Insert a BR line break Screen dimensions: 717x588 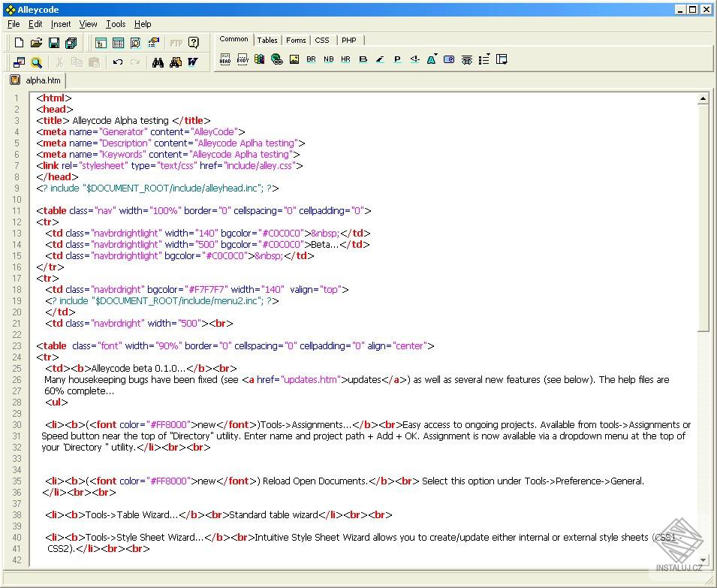click(311, 59)
